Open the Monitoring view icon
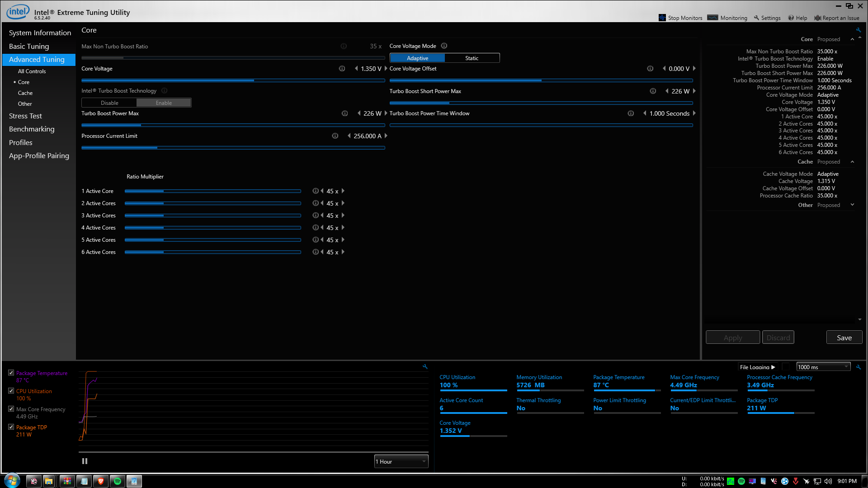Screen dimensions: 868x488 pos(712,18)
